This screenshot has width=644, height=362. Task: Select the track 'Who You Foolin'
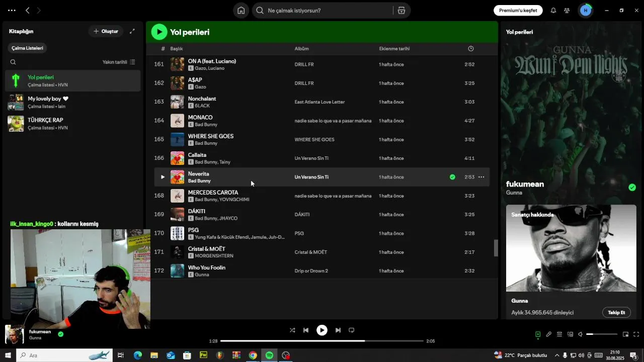pos(207,267)
